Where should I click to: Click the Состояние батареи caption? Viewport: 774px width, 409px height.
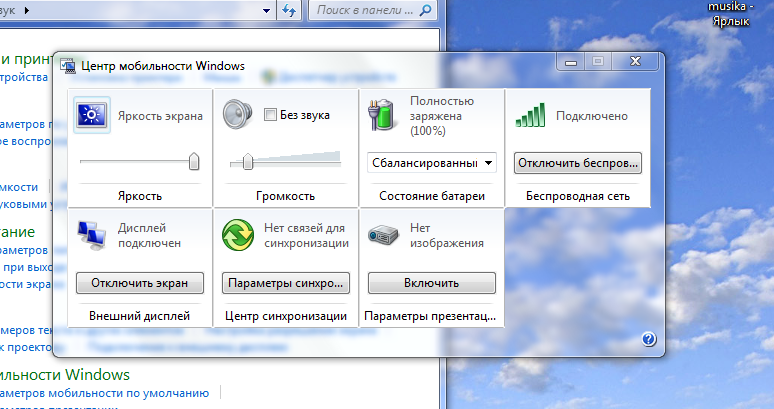[432, 196]
